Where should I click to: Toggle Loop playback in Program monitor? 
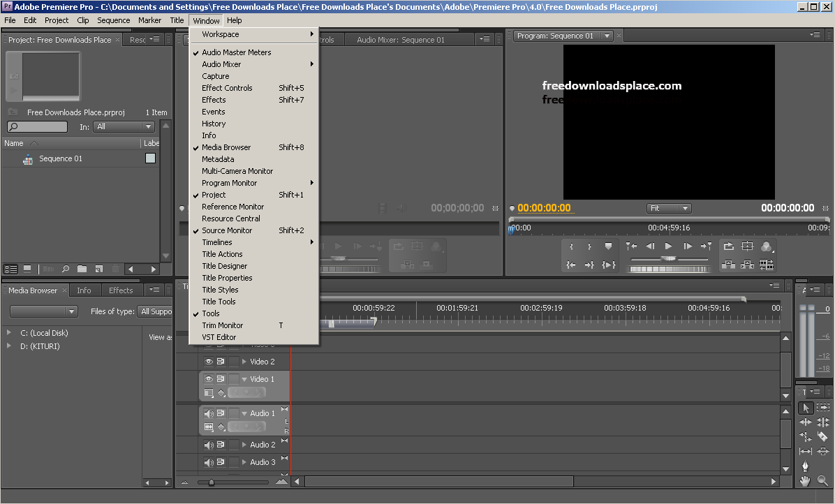click(x=728, y=246)
